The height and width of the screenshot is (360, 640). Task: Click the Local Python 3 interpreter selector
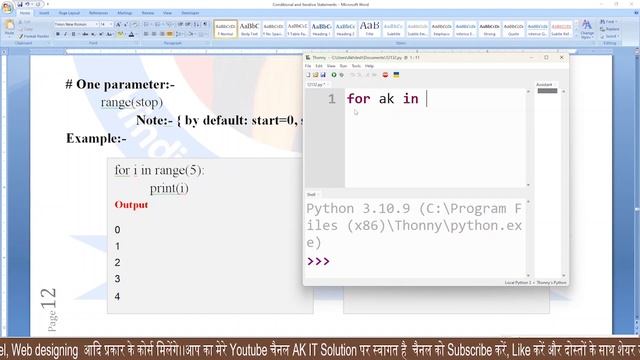[535, 282]
